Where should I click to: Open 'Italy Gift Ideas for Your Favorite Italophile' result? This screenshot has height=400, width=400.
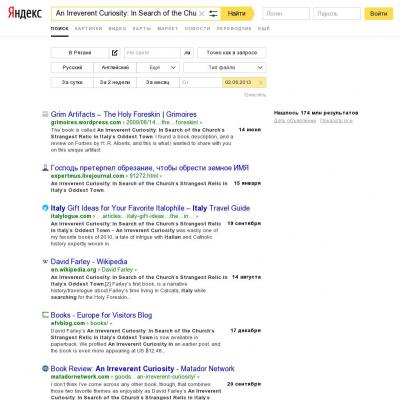(x=150, y=208)
